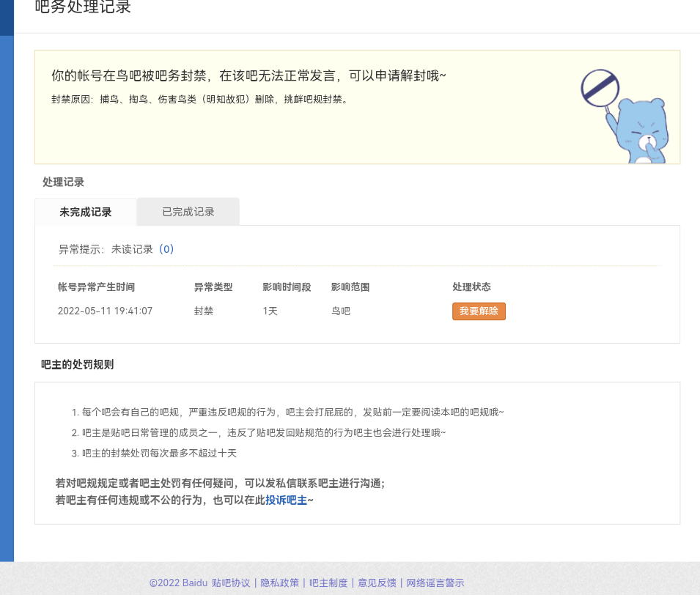Open the 隐私政策 footer link

(x=280, y=583)
